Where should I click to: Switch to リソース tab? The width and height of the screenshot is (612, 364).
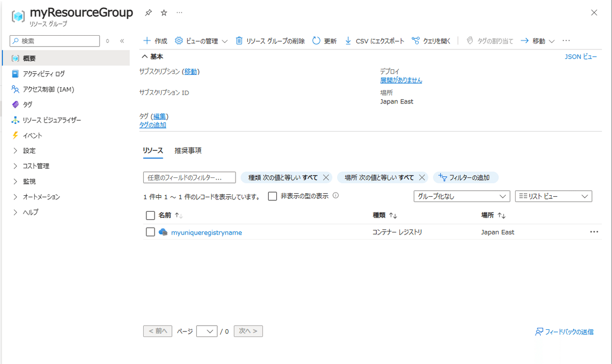pos(153,150)
